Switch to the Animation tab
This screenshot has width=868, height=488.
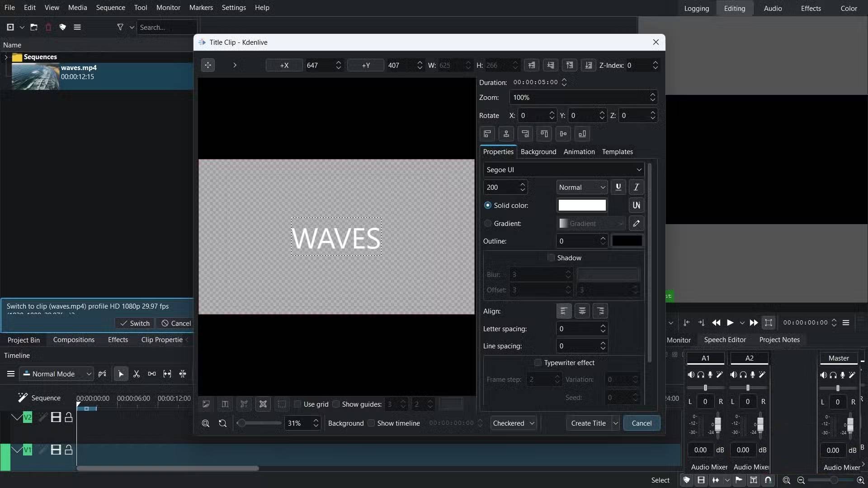579,152
